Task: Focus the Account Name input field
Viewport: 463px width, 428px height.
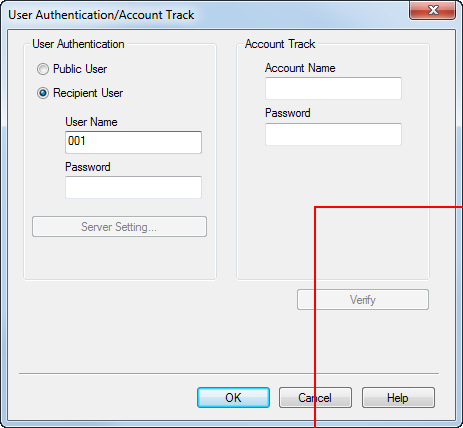Action: click(x=333, y=88)
